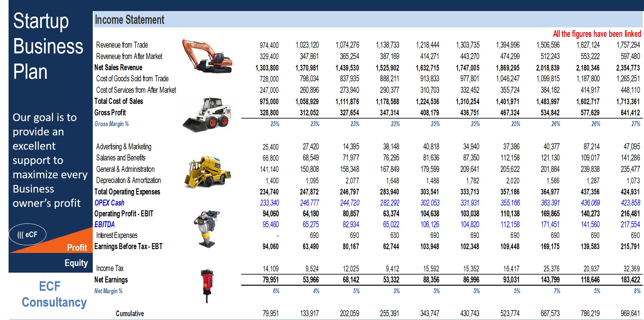
Task: Click the salaries cell 66,800
Action: [270, 158]
